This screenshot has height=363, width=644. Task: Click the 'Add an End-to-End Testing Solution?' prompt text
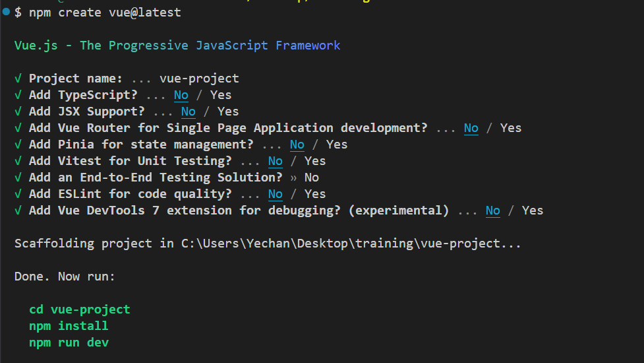[x=156, y=177]
